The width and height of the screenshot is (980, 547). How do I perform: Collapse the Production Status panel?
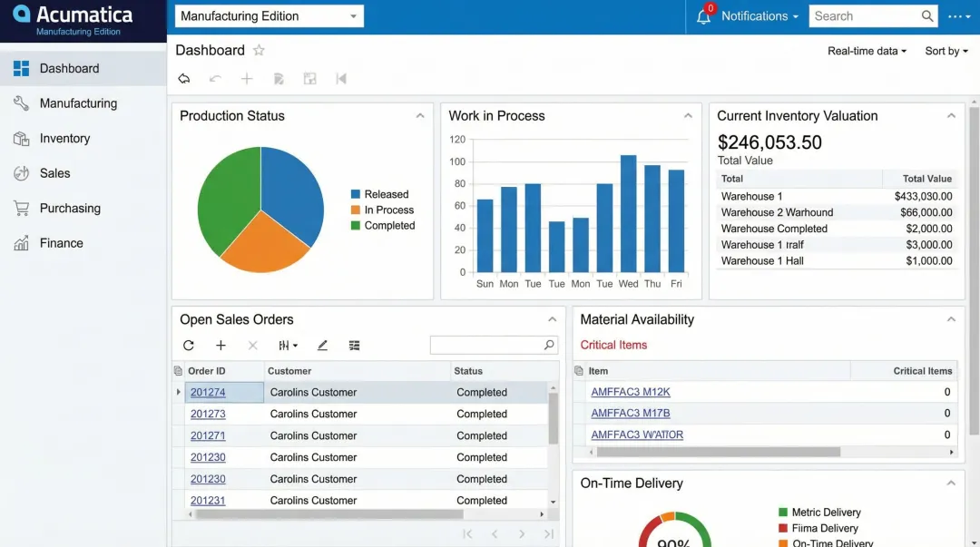click(420, 116)
